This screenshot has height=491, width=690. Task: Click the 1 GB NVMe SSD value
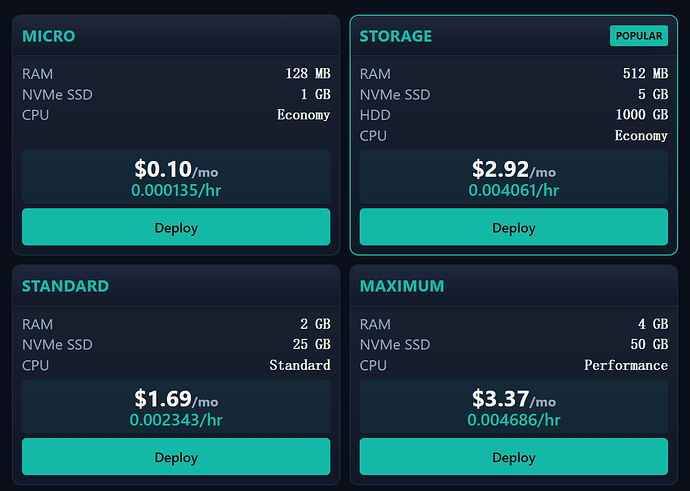click(316, 94)
